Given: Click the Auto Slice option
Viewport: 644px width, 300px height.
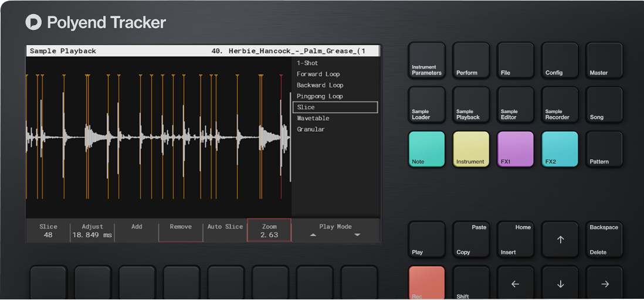Looking at the screenshot, I should coord(225,231).
